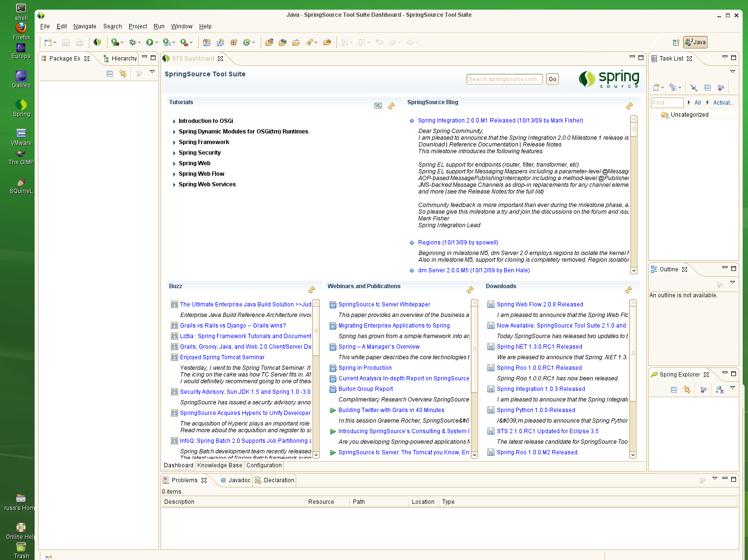Click the Spring dashboard leaf icon in toolbar
Screen dimensions: 748x560
tap(97, 42)
